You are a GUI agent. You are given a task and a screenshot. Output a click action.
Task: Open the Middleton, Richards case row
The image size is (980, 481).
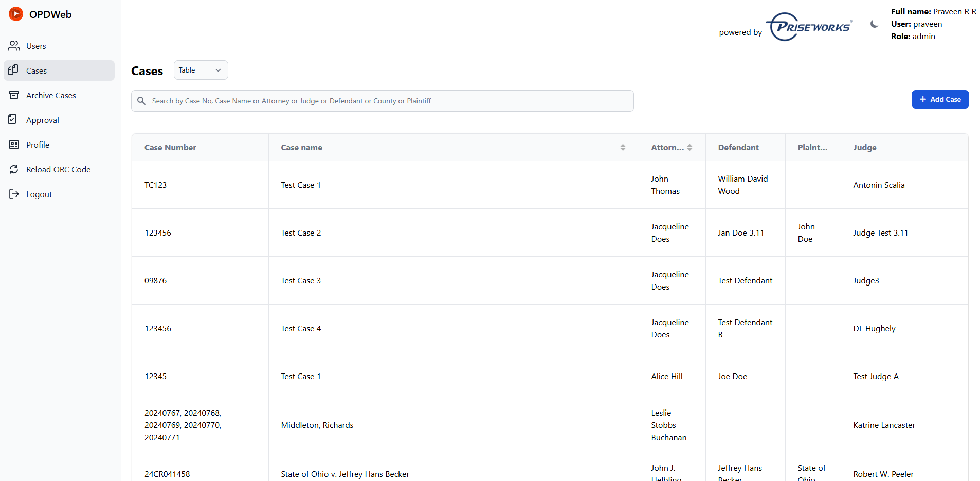[317, 425]
